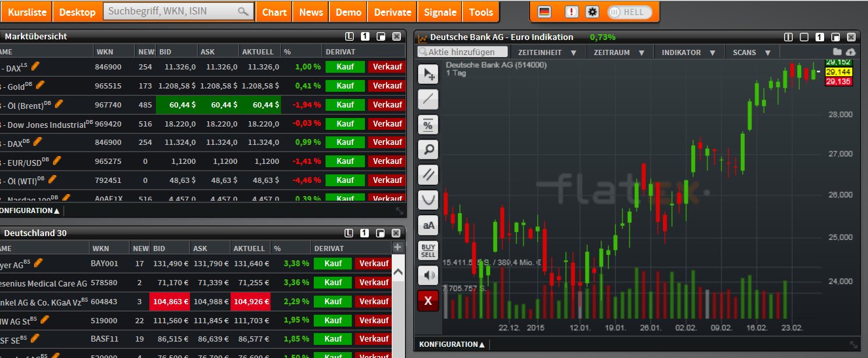Click the plus icon in Deutschland 30 table header

coord(397,247)
